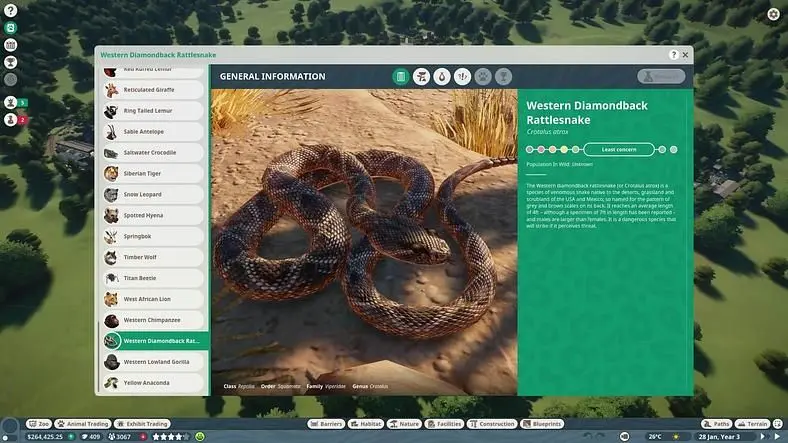
Task: Select the General Information tab icon
Action: (401, 76)
